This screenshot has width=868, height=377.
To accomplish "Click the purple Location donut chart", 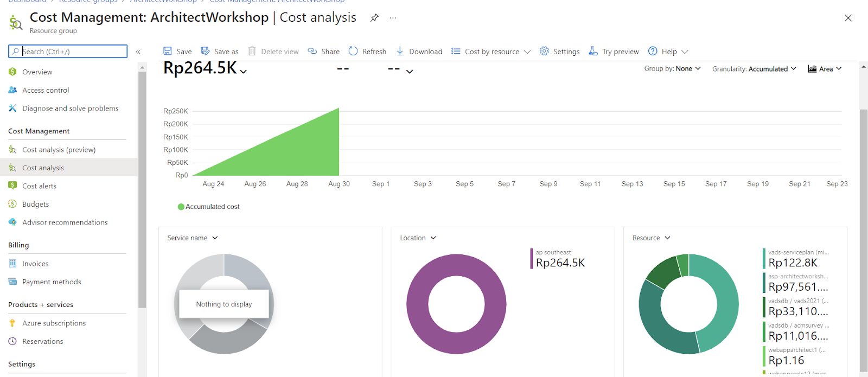I will click(456, 304).
